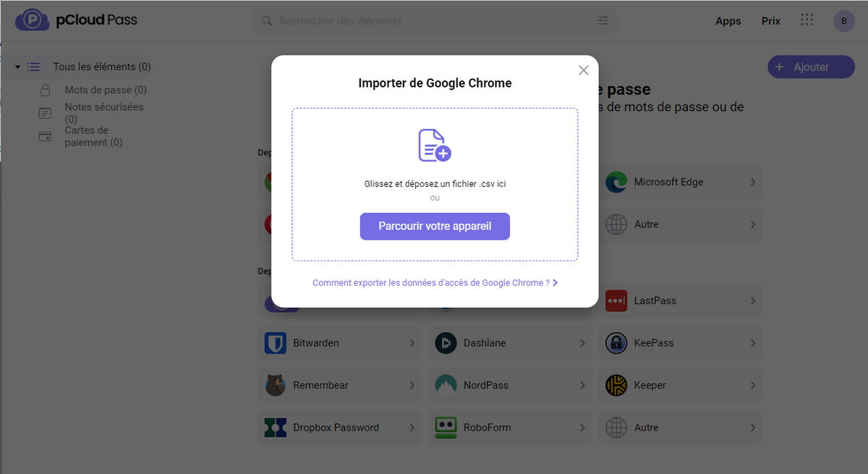Expand the LastPass import chevron
868x474 pixels.
(x=753, y=301)
